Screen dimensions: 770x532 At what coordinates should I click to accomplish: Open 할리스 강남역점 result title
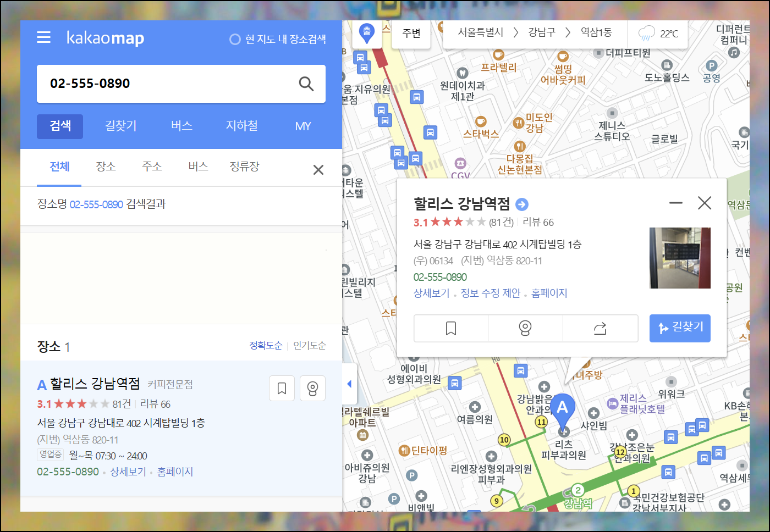pos(95,384)
